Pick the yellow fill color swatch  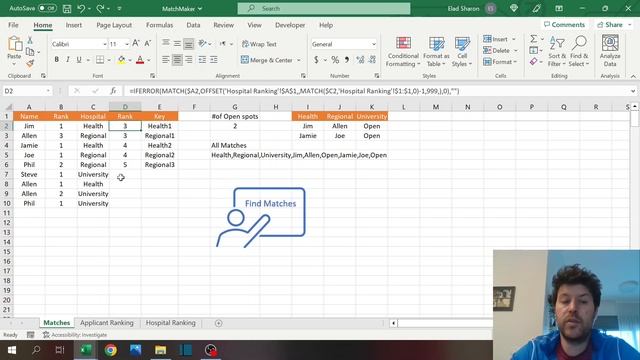[x=122, y=60]
